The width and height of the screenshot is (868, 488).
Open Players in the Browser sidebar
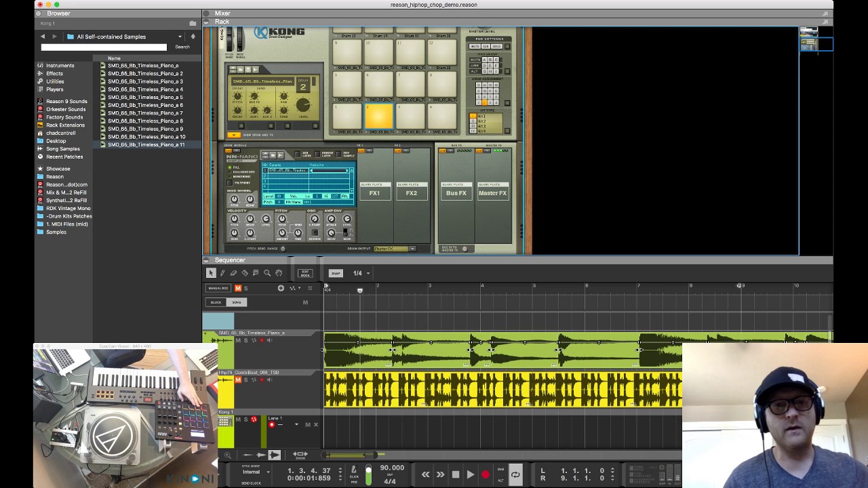pos(54,89)
